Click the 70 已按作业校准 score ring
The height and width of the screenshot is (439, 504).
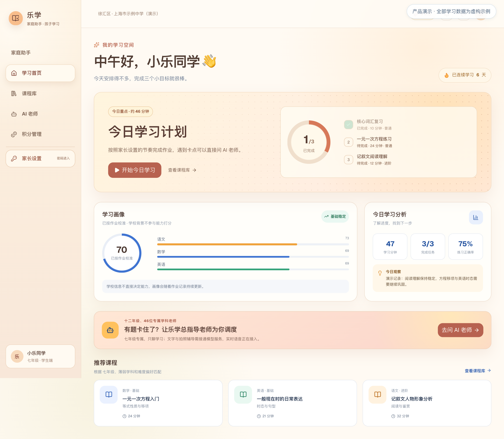[x=122, y=253]
